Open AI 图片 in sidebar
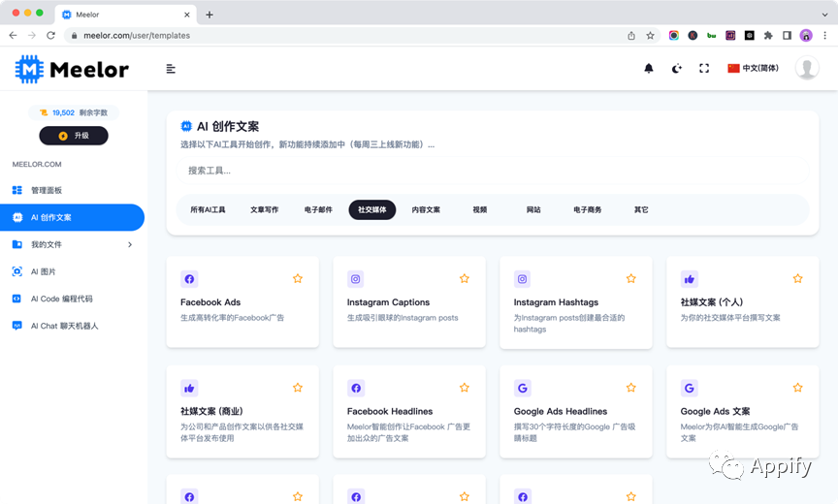 (43, 271)
